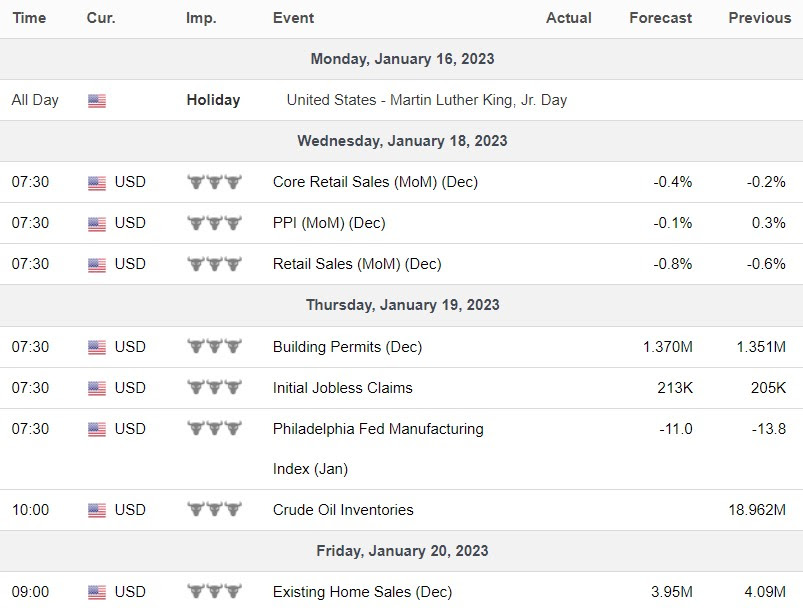Open Crude Oil Inventories event
Viewport: 803px width, 608px height.
tap(343, 510)
